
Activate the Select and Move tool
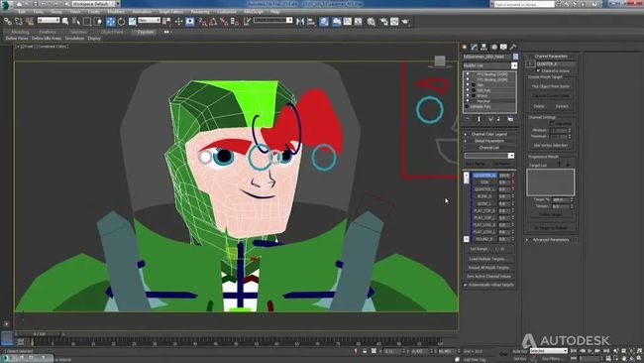111,22
